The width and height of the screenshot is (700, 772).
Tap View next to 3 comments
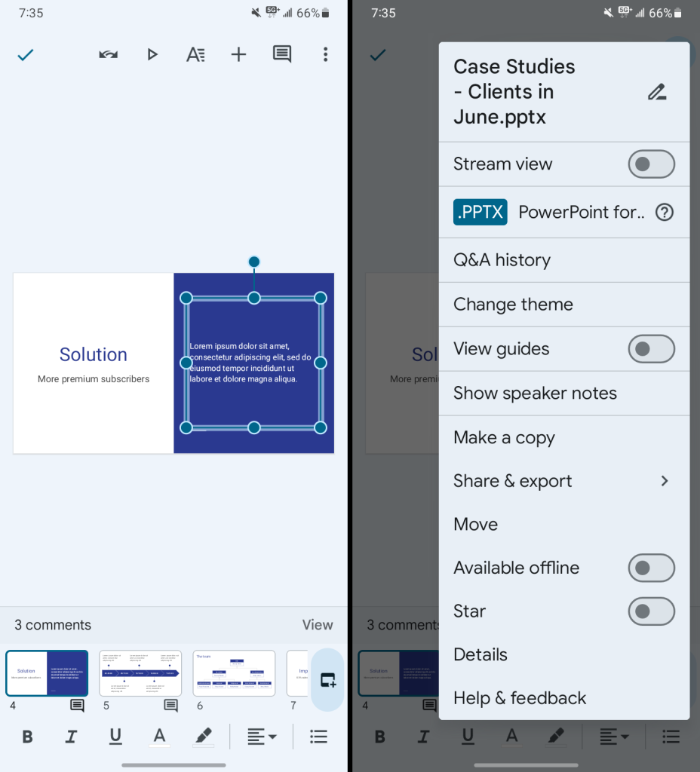pyautogui.click(x=317, y=625)
